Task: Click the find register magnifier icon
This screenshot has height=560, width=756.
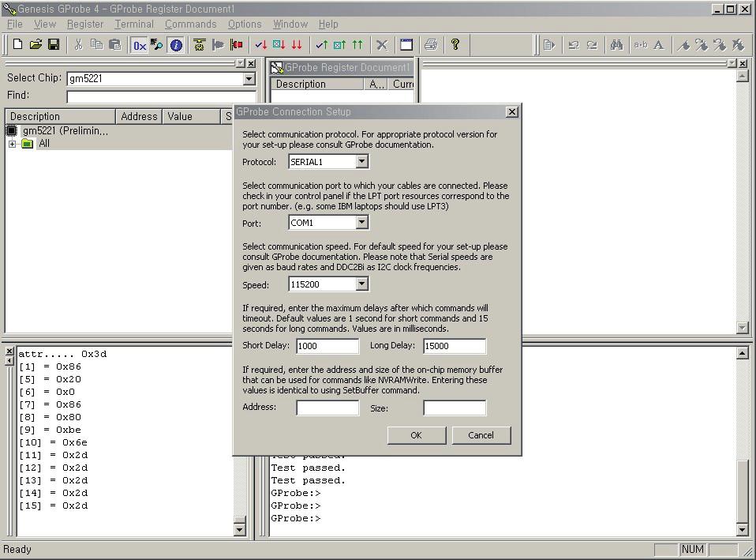Action: tap(157, 45)
